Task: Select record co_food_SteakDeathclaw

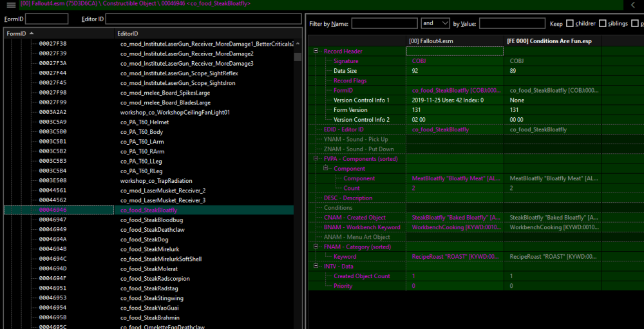Action: (x=153, y=230)
